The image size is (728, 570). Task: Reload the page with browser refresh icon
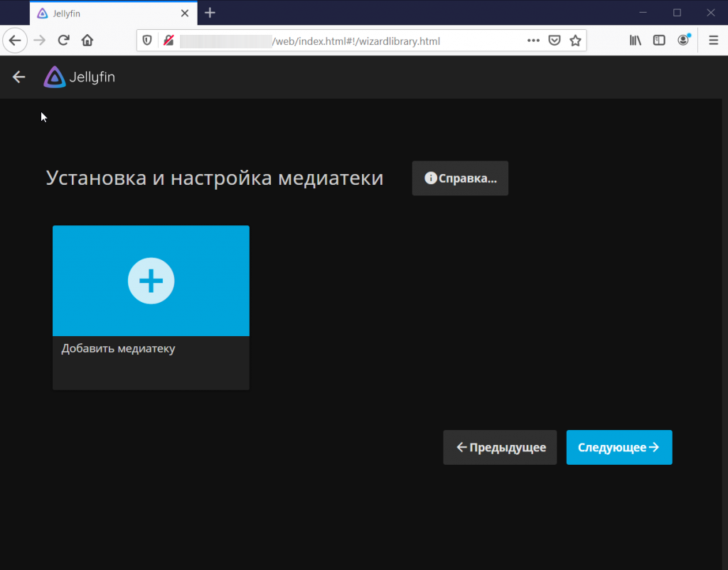tap(63, 41)
